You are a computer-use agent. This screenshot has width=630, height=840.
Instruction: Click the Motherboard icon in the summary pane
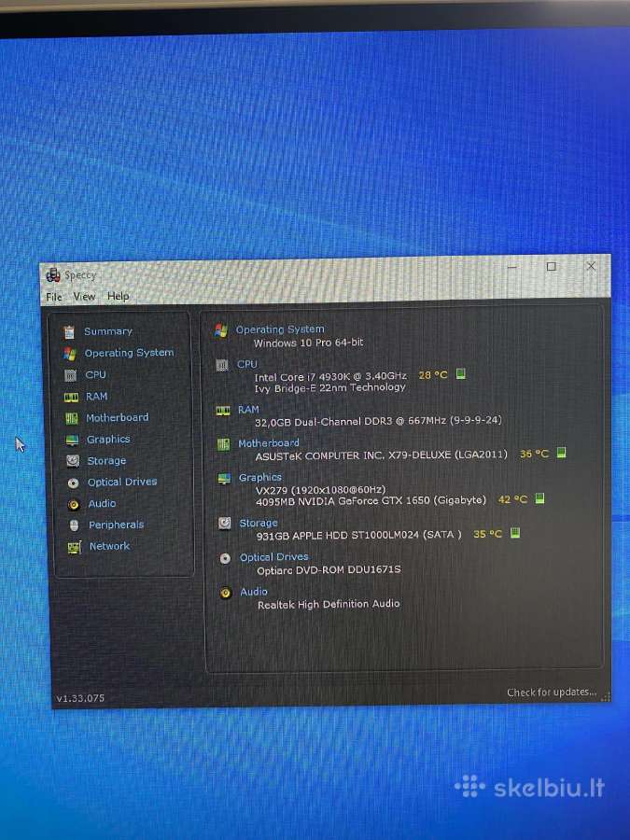coord(223,444)
